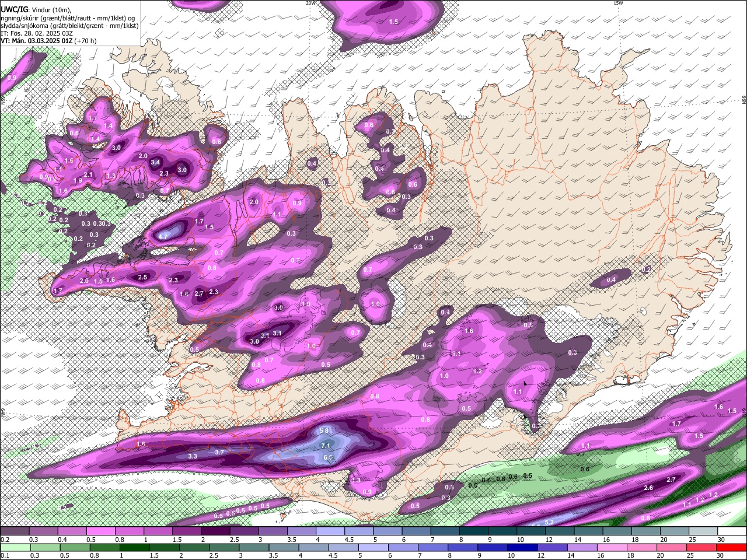
Task: Click upper legend swatch starting at 0.2
Action: 15,531
